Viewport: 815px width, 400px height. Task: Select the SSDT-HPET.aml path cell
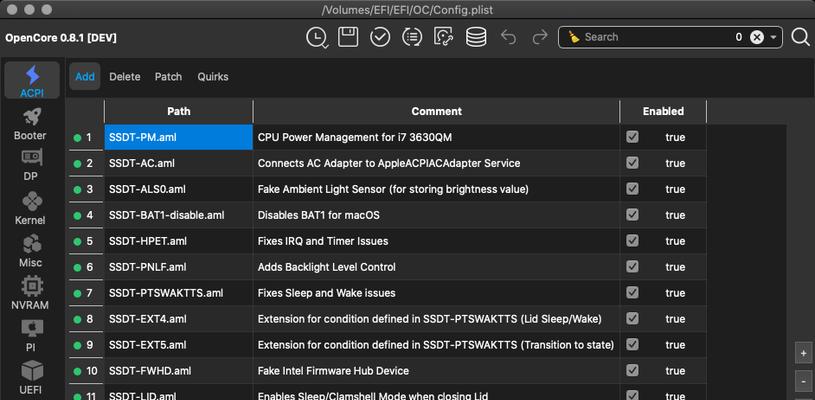tap(179, 241)
